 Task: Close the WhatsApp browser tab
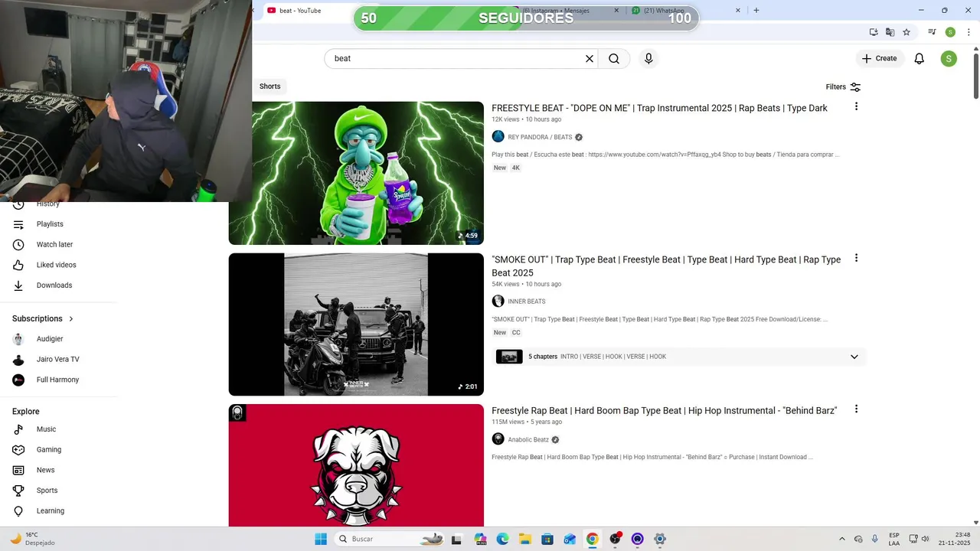738,11
